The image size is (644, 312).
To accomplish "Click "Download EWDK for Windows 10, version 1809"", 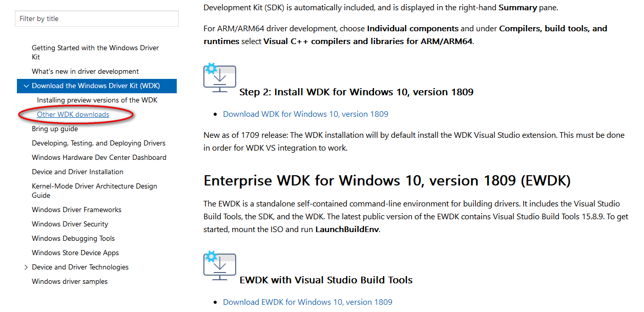I will (x=307, y=302).
